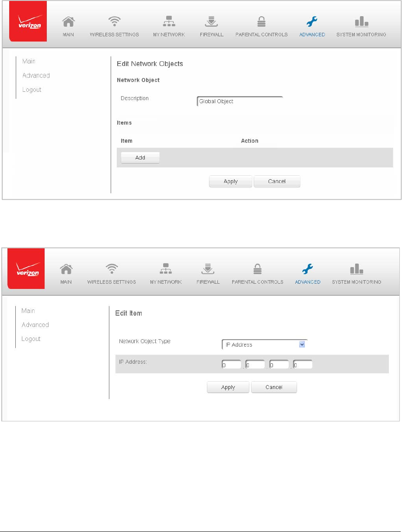Open System Monitoring chart icon in Edit Network Objects screen
The image size is (402, 532).
click(x=361, y=21)
